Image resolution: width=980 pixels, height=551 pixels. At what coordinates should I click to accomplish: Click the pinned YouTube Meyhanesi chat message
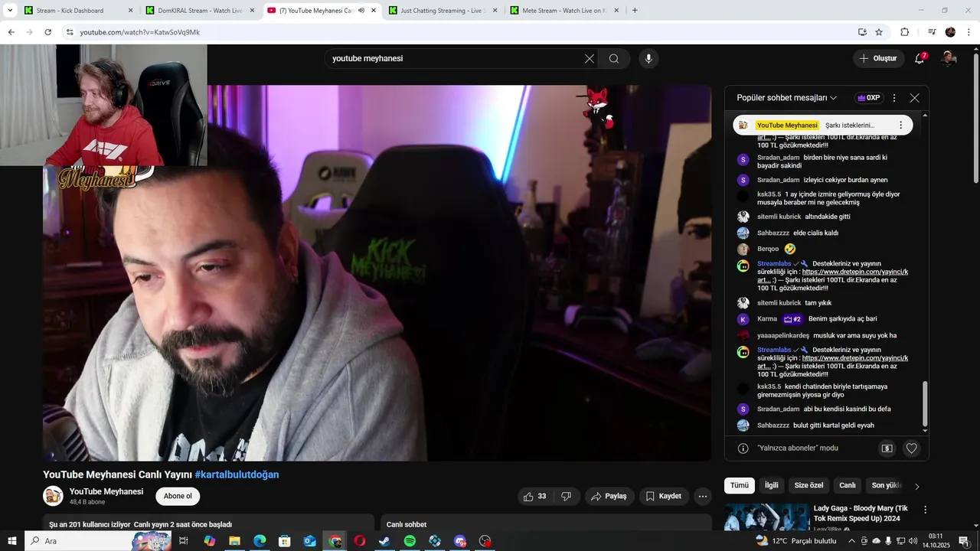tap(823, 125)
